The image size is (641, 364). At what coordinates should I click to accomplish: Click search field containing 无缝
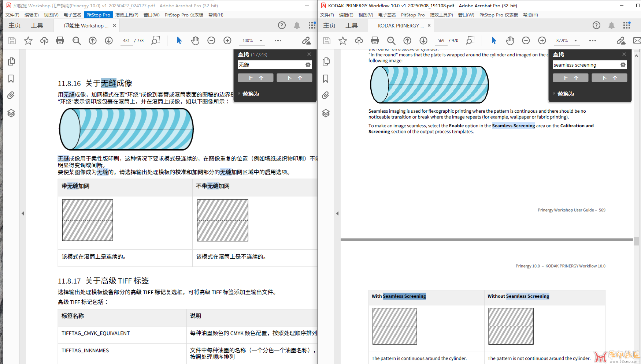(271, 65)
